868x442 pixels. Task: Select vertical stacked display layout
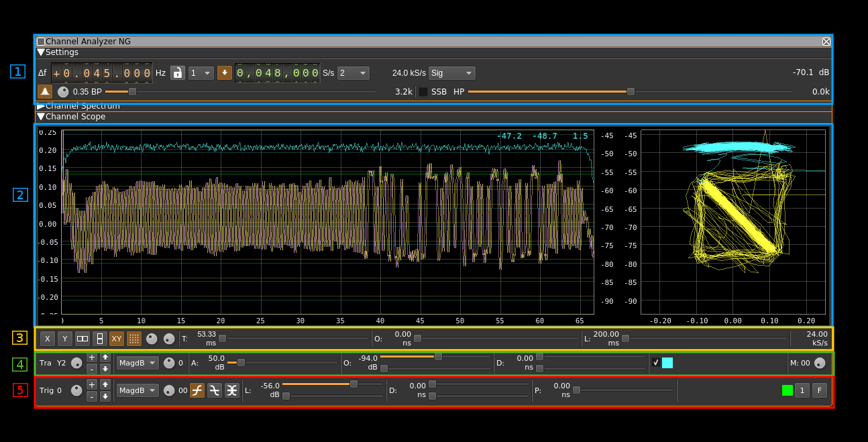tap(100, 339)
